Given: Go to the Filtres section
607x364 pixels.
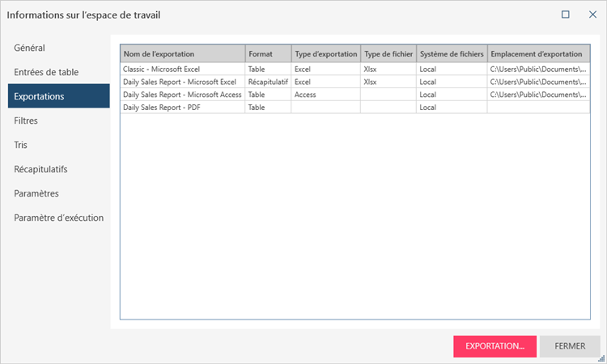Looking at the screenshot, I should pyautogui.click(x=26, y=121).
